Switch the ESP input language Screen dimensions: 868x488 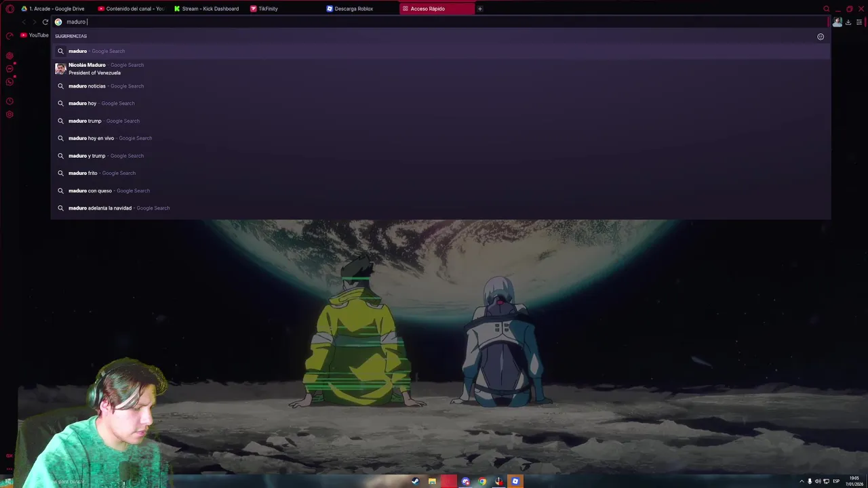pyautogui.click(x=836, y=481)
